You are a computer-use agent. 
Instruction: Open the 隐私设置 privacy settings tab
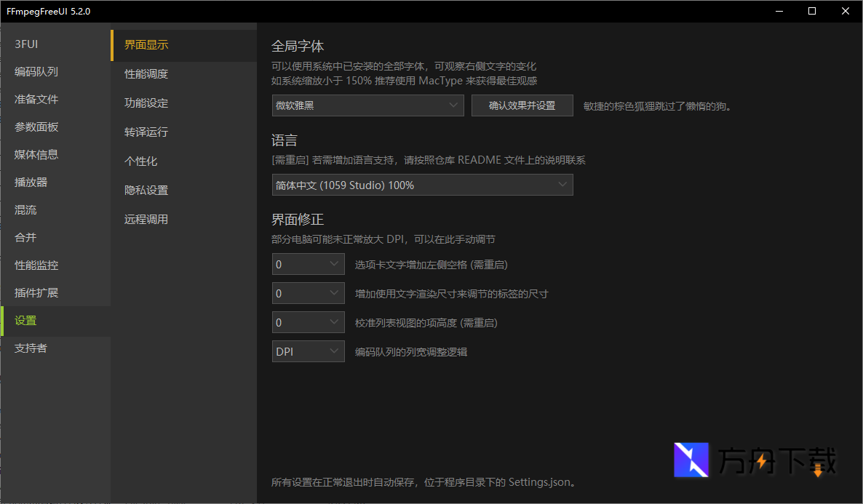146,190
